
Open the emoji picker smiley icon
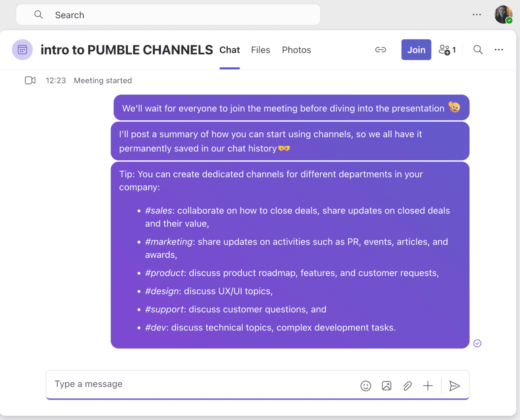point(366,386)
